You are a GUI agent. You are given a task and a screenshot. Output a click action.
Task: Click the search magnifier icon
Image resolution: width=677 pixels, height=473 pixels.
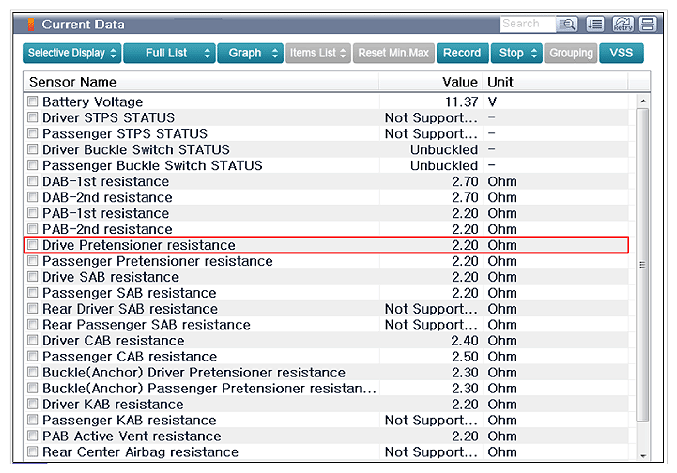(567, 24)
